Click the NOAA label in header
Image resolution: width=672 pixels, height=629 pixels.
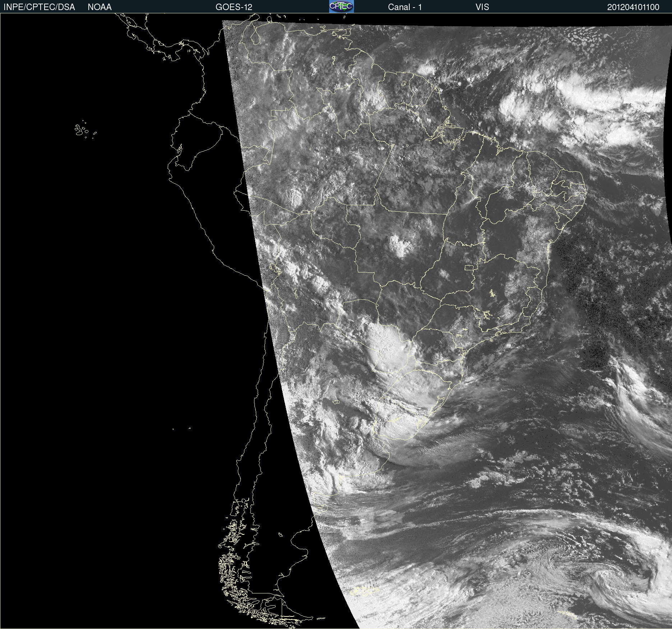pos(100,7)
